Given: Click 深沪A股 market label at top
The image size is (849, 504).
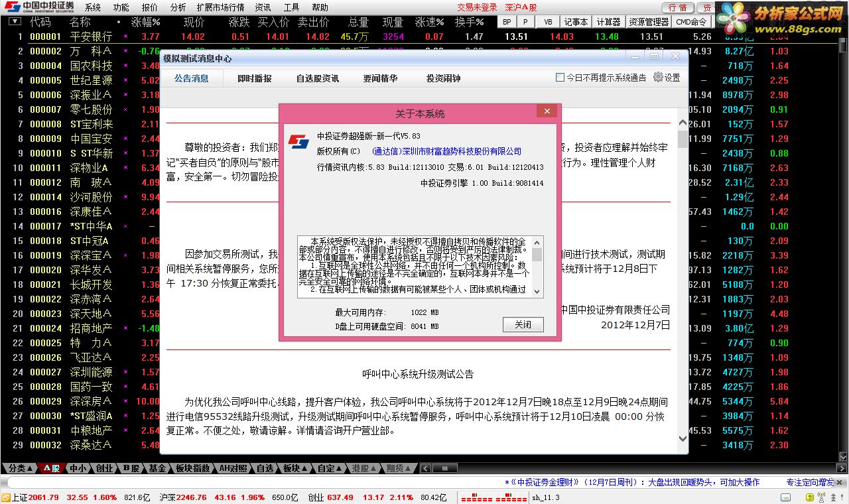Looking at the screenshot, I should (521, 7).
